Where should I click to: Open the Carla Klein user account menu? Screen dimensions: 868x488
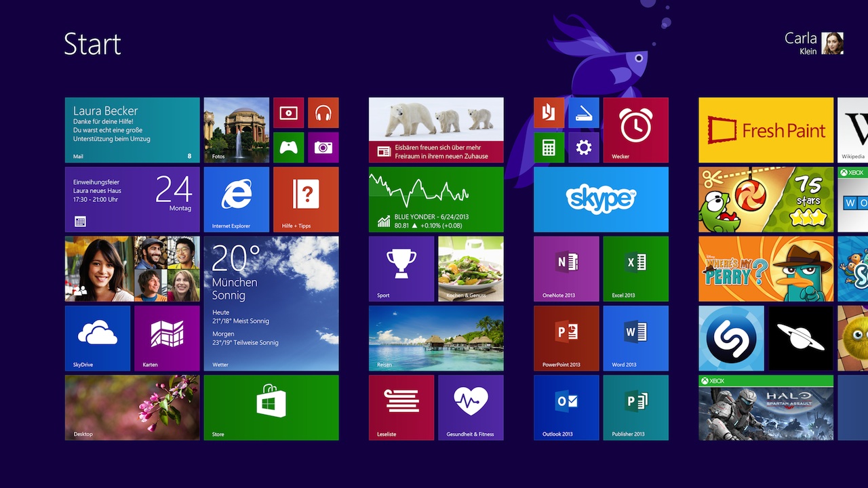tap(814, 43)
